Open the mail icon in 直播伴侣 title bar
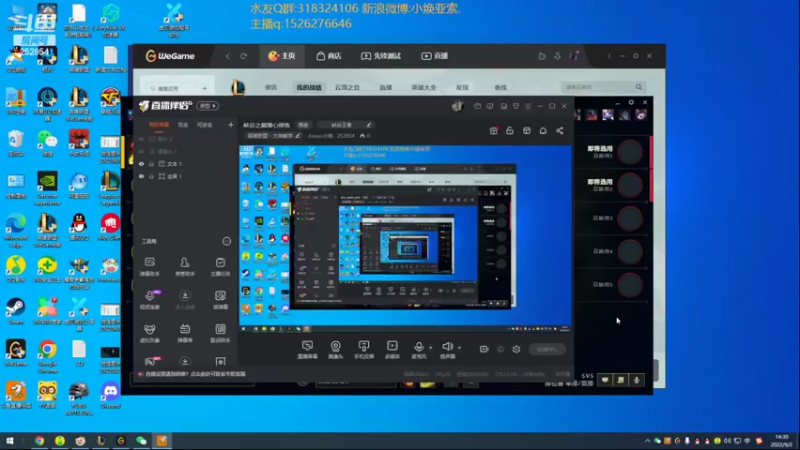Viewport: 800px width, 450px height. pyautogui.click(x=478, y=106)
